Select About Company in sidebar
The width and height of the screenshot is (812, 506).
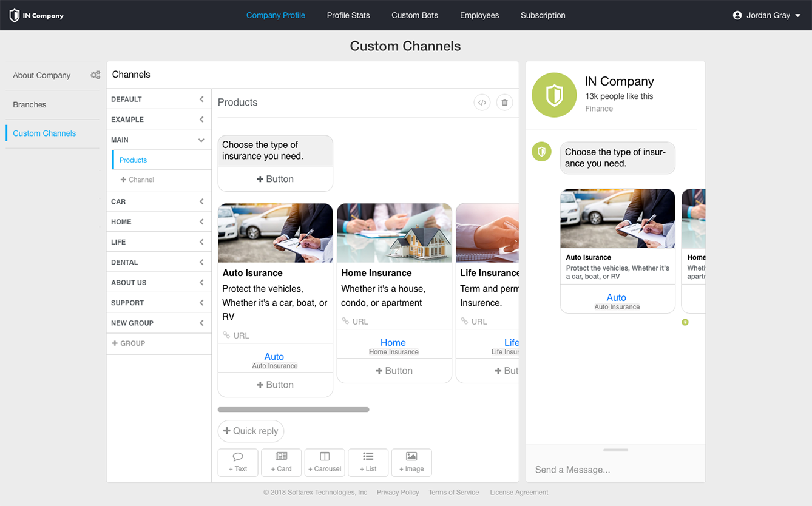[x=42, y=75]
